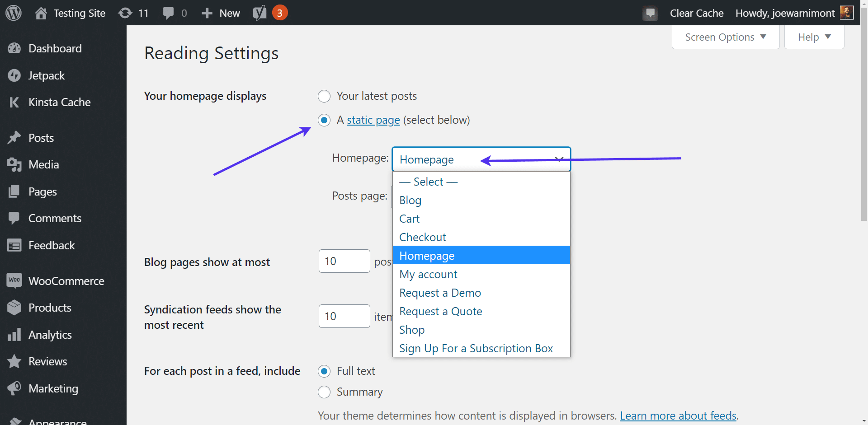The image size is (868, 425).
Task: Follow the 'Learn more about feeds' link
Action: coord(678,416)
